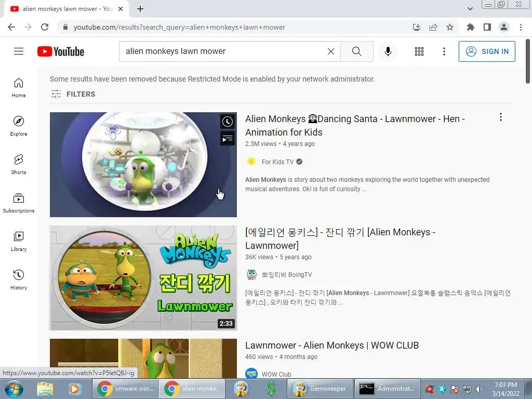Visit the For Kids TV channel
Image resolution: width=532 pixels, height=399 pixels.
click(277, 162)
